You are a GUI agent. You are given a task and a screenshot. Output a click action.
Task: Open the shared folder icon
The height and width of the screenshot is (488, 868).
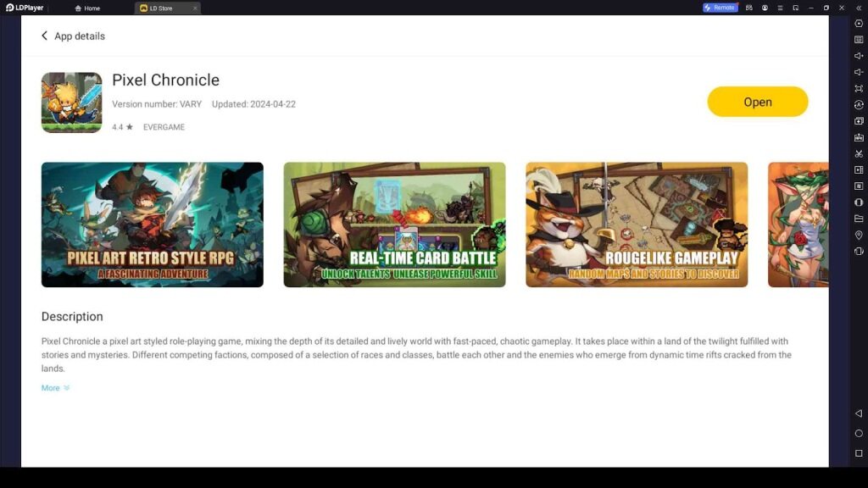859,219
